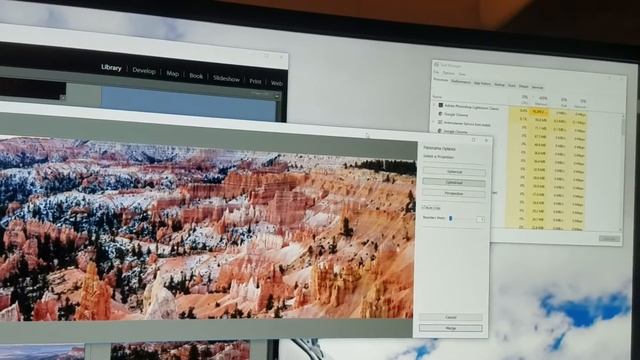640x360 pixels.
Task: Switch to the Print module in Lightroom
Action: pos(255,81)
